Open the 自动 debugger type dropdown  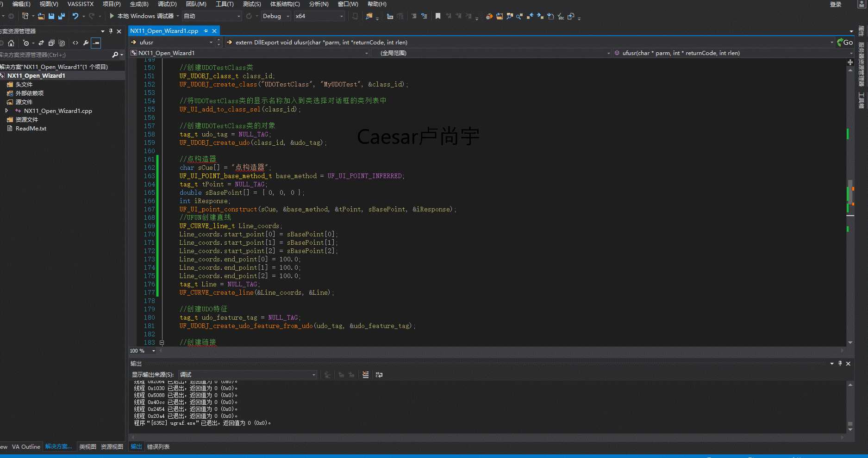(212, 16)
